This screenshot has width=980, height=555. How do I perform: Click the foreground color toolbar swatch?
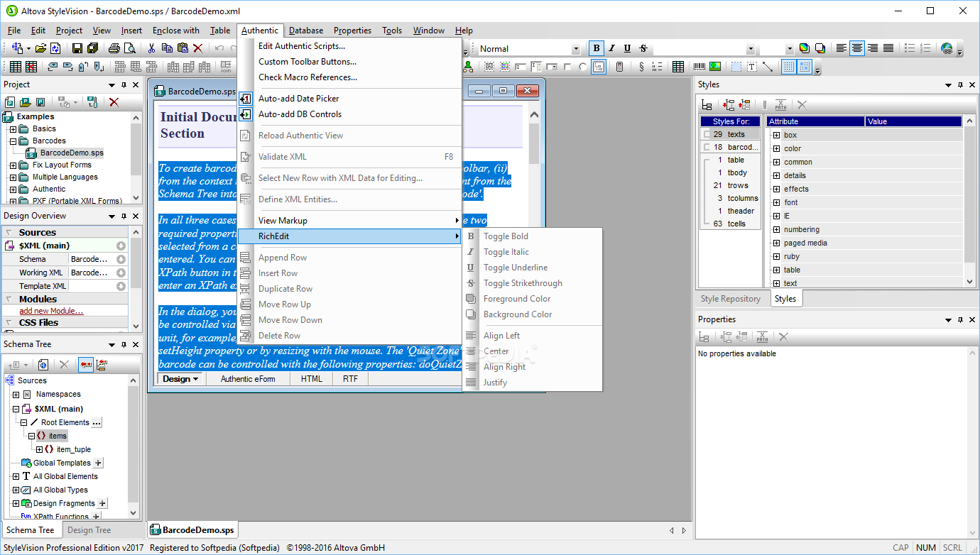pos(804,48)
